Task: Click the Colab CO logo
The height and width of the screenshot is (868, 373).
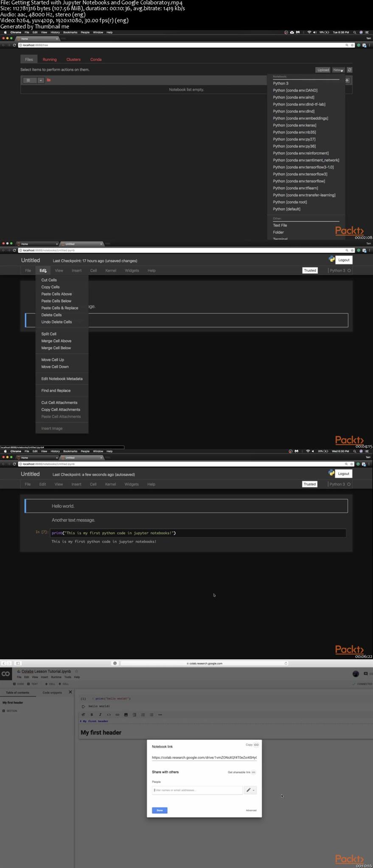Action: (x=6, y=674)
